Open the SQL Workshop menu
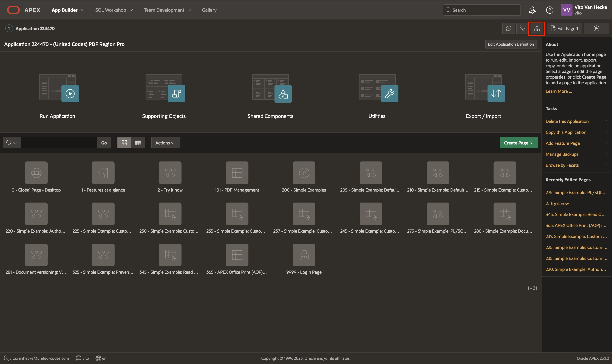This screenshot has height=364, width=612. tap(114, 10)
